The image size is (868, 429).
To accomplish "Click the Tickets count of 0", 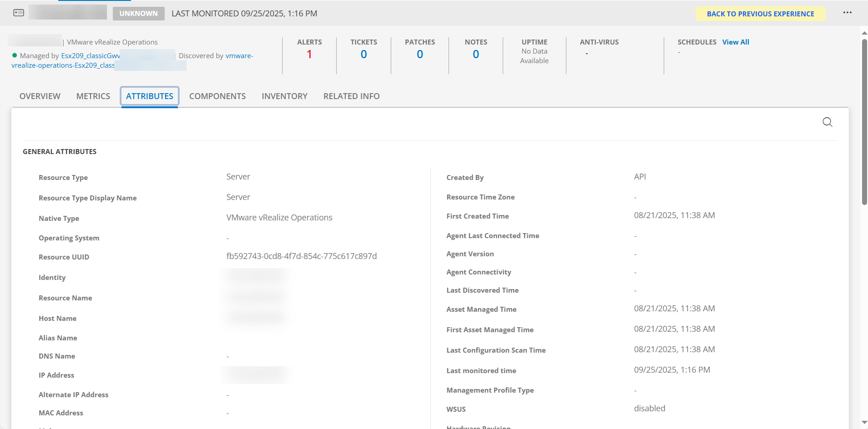I will (363, 55).
